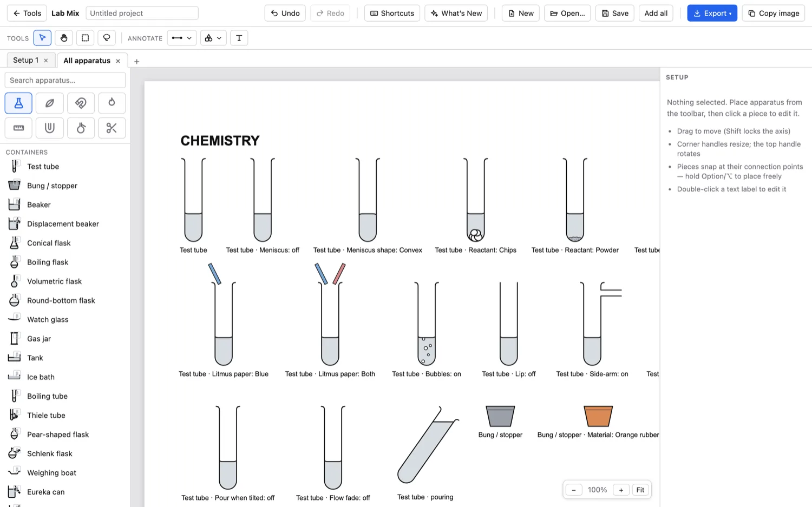Click the pouring tilted test tube
This screenshot has height=507, width=812.
428,445
